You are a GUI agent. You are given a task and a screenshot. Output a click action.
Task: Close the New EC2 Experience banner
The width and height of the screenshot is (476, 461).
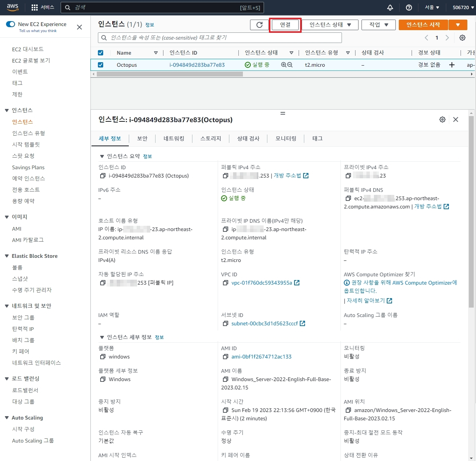point(79,27)
